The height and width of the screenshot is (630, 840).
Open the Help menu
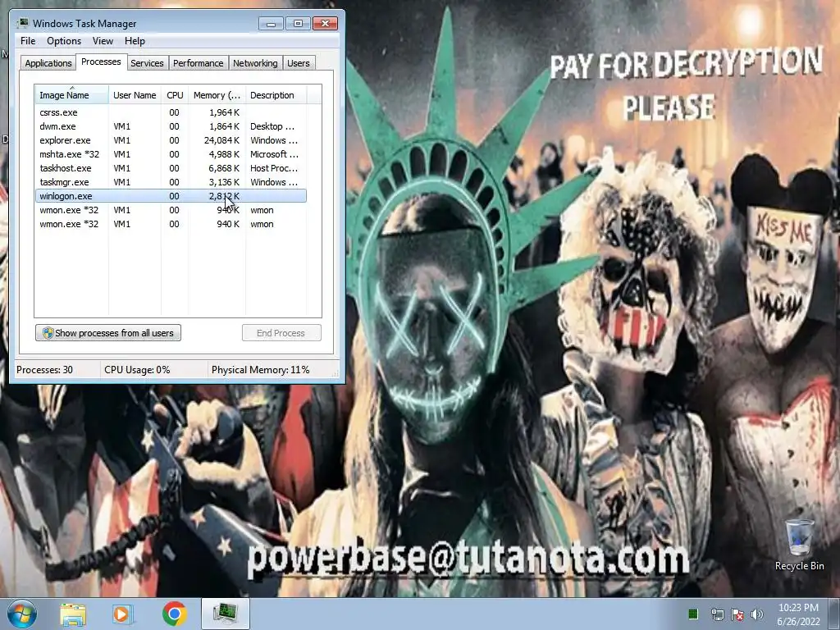coord(135,41)
